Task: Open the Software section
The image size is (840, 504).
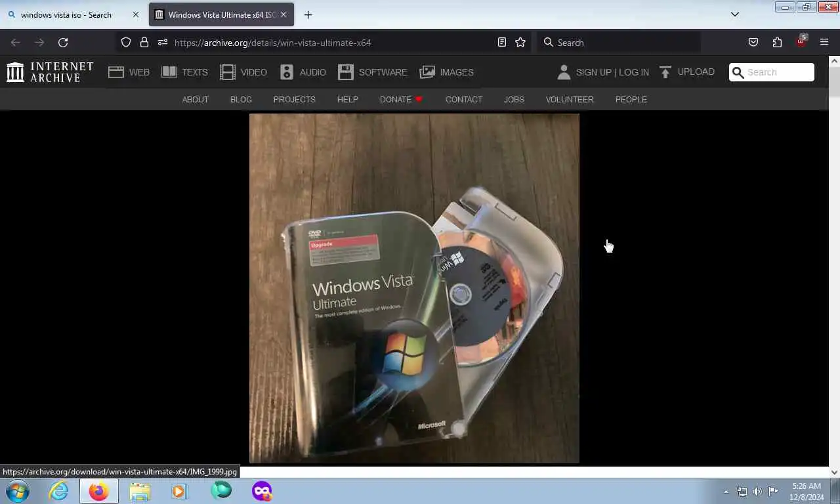Action: pyautogui.click(x=373, y=72)
